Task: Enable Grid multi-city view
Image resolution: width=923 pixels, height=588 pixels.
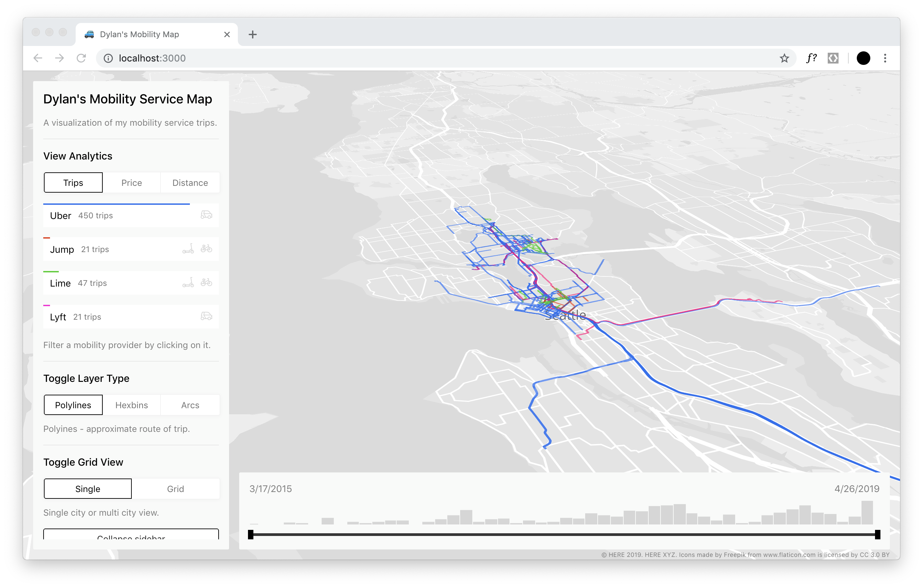Action: 175,489
